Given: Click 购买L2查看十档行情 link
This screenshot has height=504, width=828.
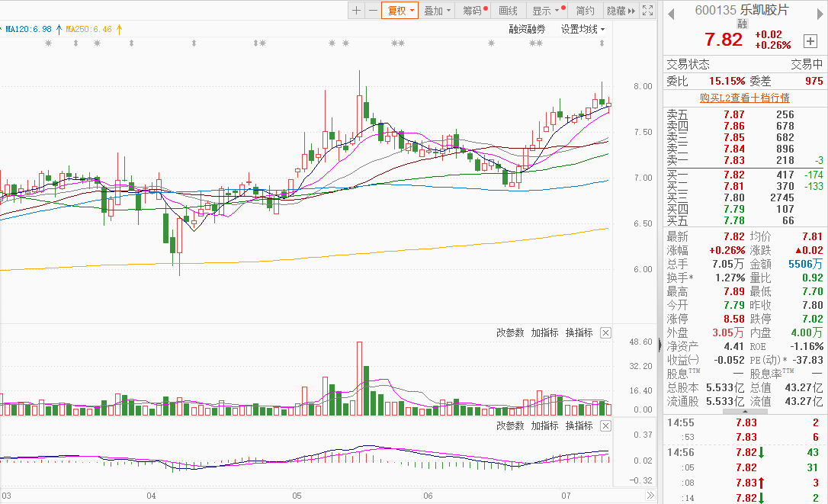Looking at the screenshot, I should click(x=745, y=98).
